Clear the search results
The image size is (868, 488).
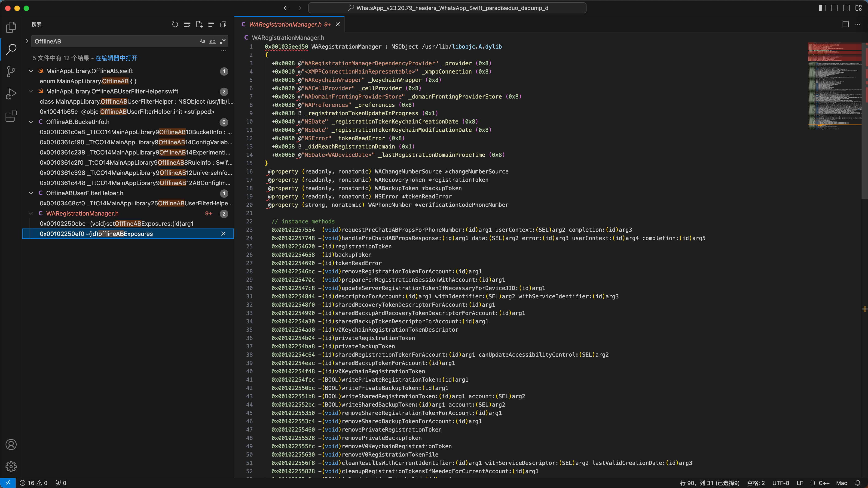click(187, 24)
